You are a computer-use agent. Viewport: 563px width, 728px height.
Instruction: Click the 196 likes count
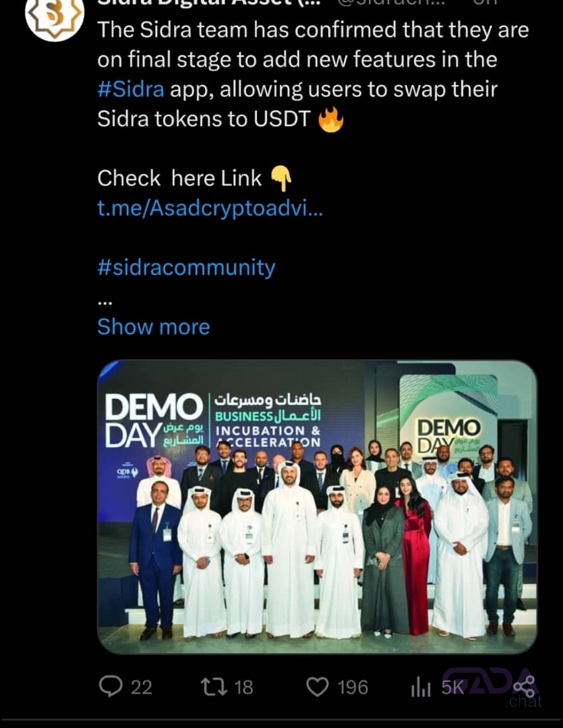coord(353,687)
